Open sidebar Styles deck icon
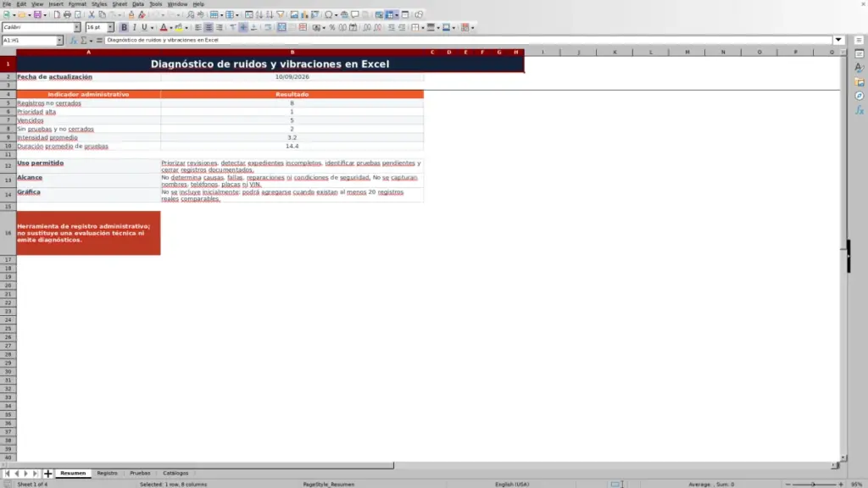 [860, 68]
